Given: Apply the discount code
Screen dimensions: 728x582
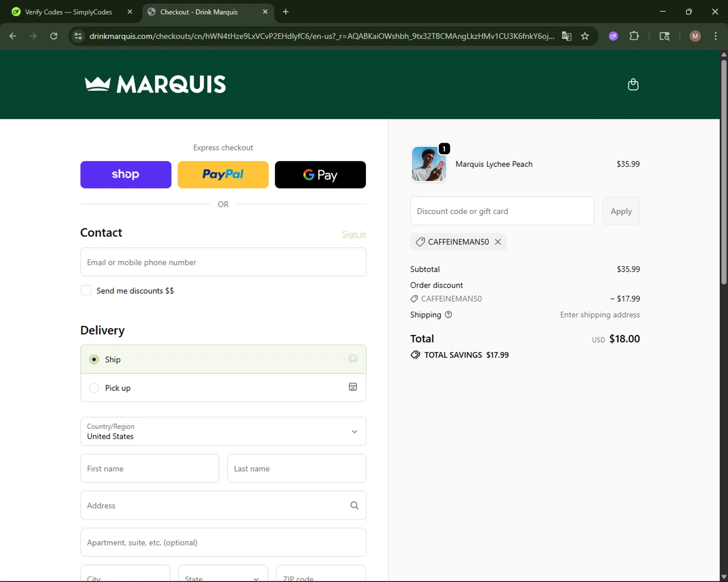Looking at the screenshot, I should pyautogui.click(x=621, y=211).
